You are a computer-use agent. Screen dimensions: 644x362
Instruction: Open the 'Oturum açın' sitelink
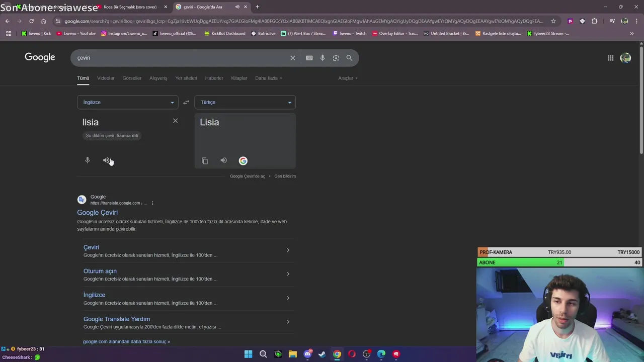100,271
